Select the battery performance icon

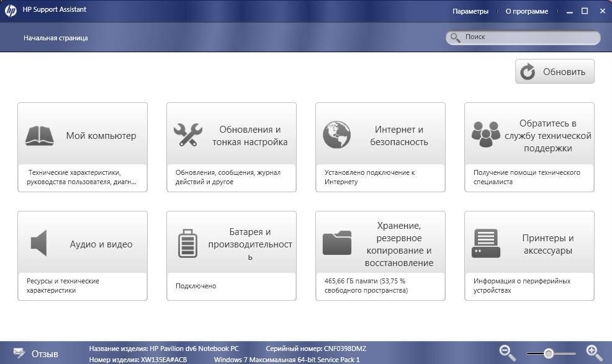[x=187, y=243]
